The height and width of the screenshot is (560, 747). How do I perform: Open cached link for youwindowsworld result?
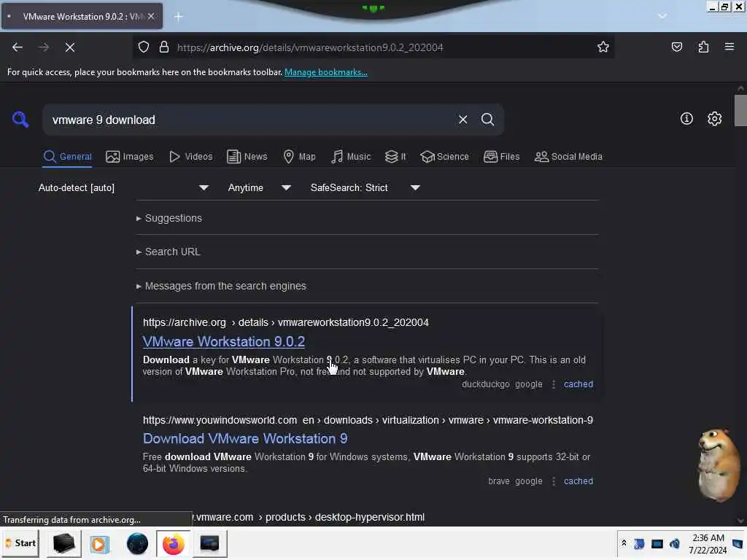(x=578, y=481)
